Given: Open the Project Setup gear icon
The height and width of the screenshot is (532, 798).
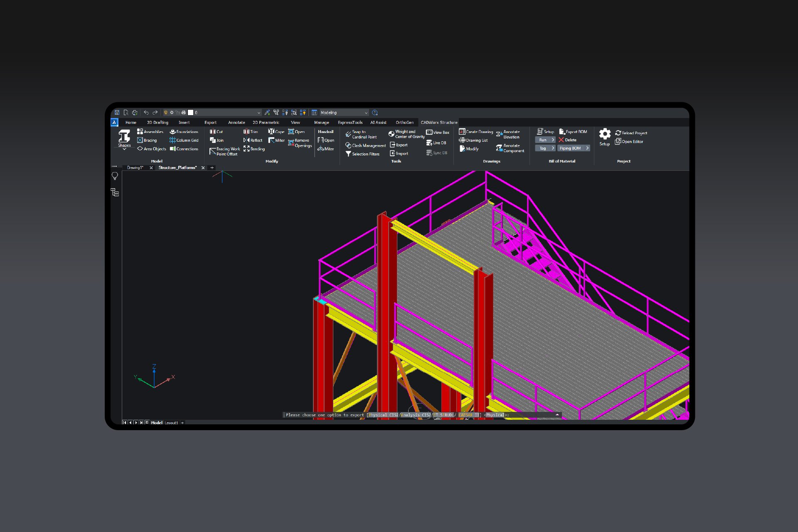Looking at the screenshot, I should (x=605, y=134).
